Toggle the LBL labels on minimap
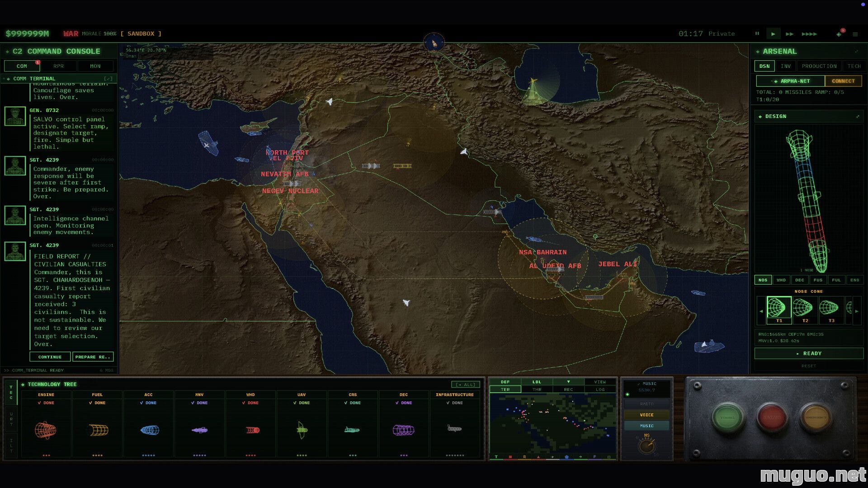The image size is (868, 488). click(x=537, y=382)
